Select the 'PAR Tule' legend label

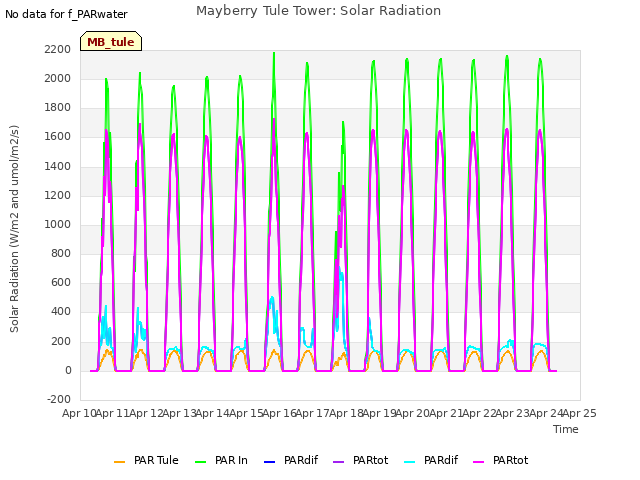tap(156, 460)
